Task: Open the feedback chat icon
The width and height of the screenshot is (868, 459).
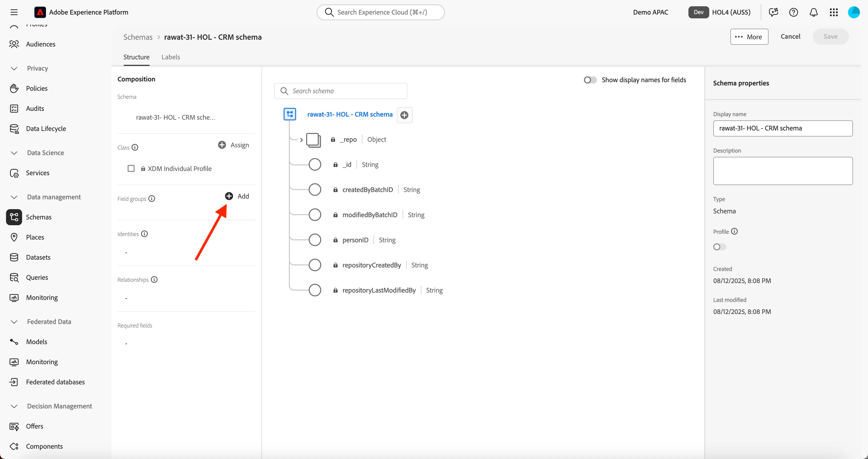Action: (x=773, y=12)
